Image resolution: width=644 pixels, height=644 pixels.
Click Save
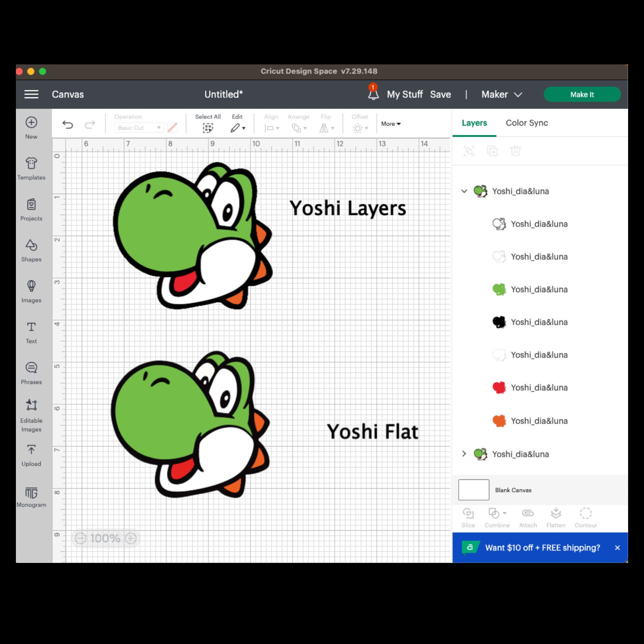440,94
